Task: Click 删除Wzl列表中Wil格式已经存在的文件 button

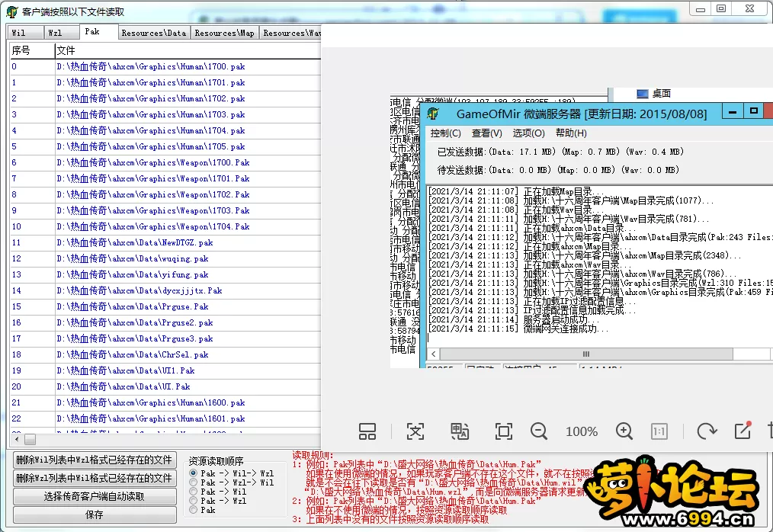Action: pos(95,478)
